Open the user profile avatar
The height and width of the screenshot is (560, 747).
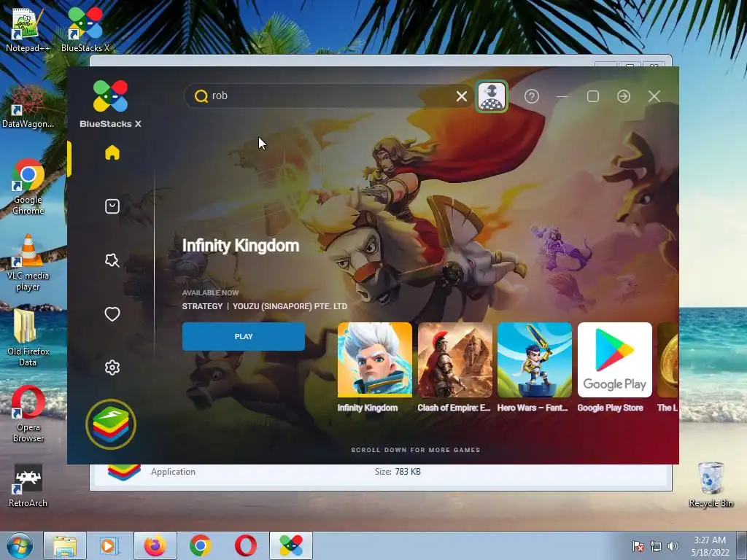492,96
